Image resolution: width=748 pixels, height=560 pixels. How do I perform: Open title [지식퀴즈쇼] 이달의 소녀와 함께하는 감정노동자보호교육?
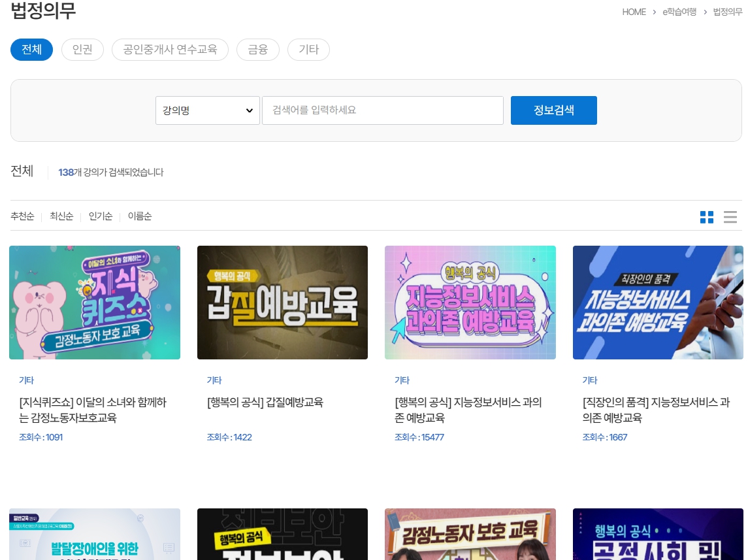click(93, 410)
